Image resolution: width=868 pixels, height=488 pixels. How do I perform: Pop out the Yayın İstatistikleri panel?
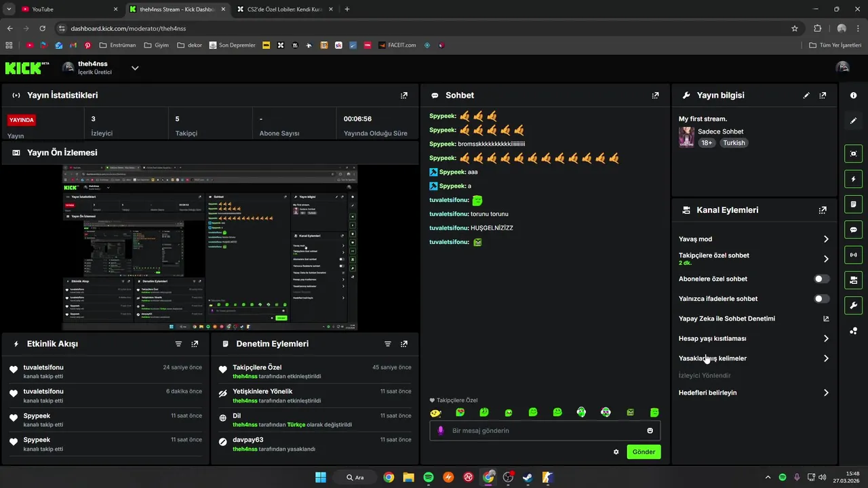(x=404, y=96)
